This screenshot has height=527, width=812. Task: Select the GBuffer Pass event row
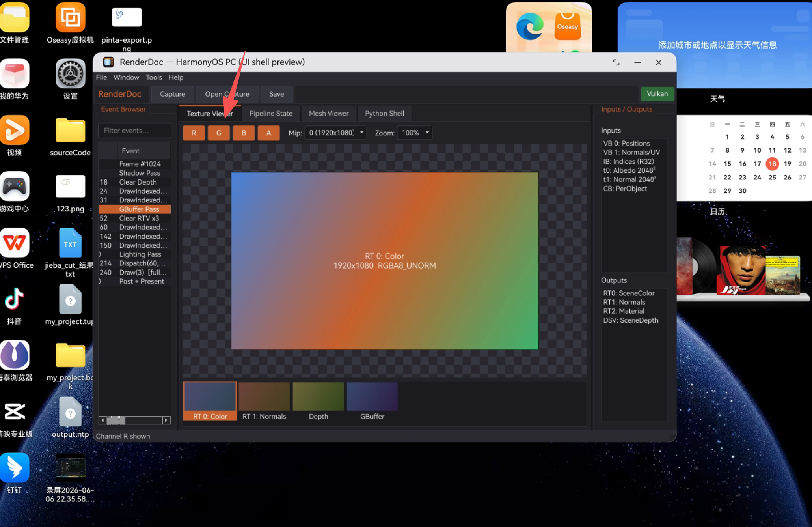click(134, 209)
